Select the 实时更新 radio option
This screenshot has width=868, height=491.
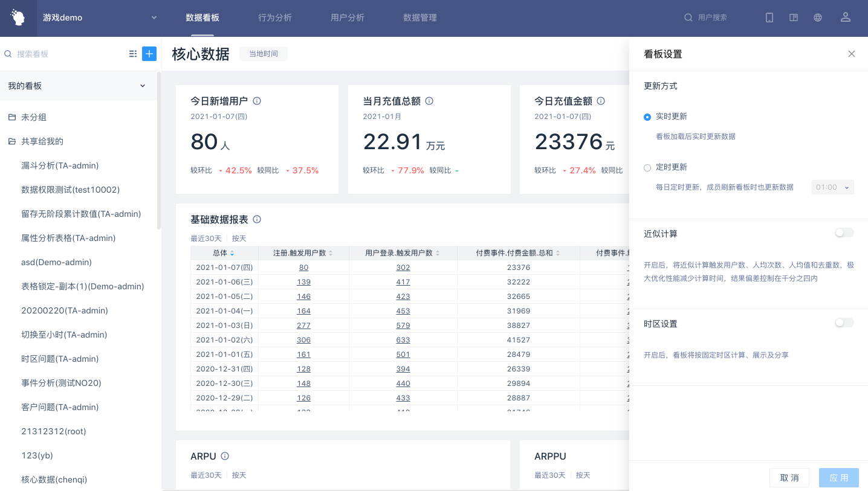pos(647,117)
